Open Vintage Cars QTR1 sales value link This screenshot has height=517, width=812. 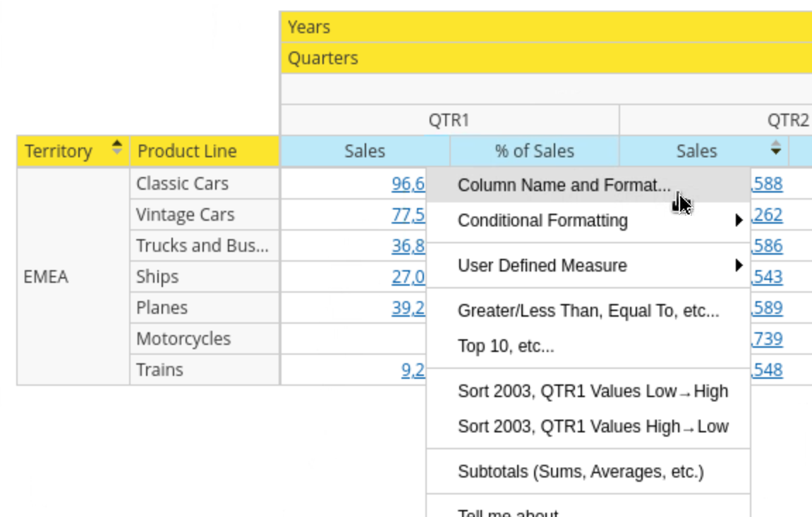(408, 215)
